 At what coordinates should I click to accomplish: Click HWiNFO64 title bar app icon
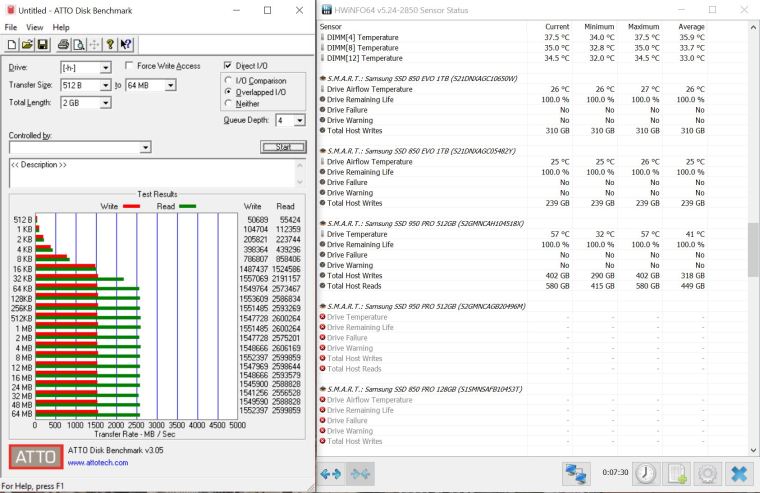(x=327, y=10)
